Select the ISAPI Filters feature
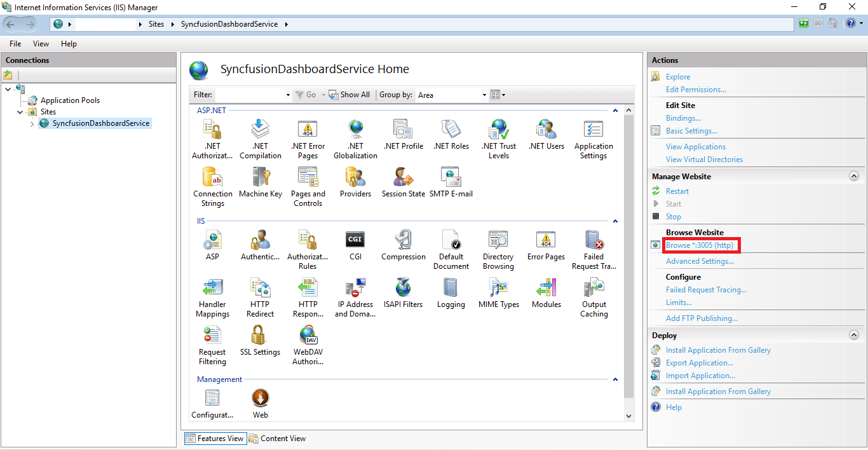Screen dimensions: 868x450 click(403, 292)
